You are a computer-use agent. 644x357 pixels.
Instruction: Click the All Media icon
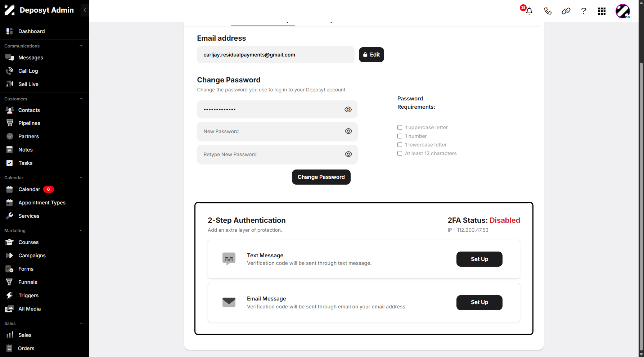tap(10, 309)
